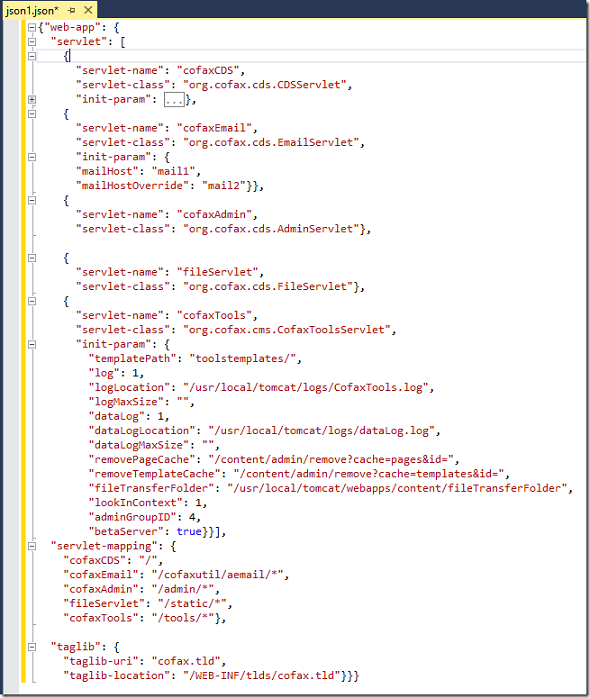Click "org.cofax.cds.EmailServlet" value
Viewport: 590px width, 698px height.
click(272, 142)
